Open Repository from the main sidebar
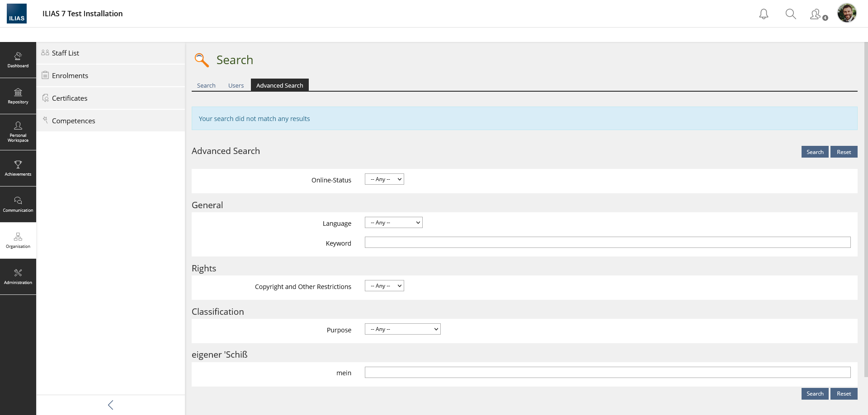 (x=18, y=96)
